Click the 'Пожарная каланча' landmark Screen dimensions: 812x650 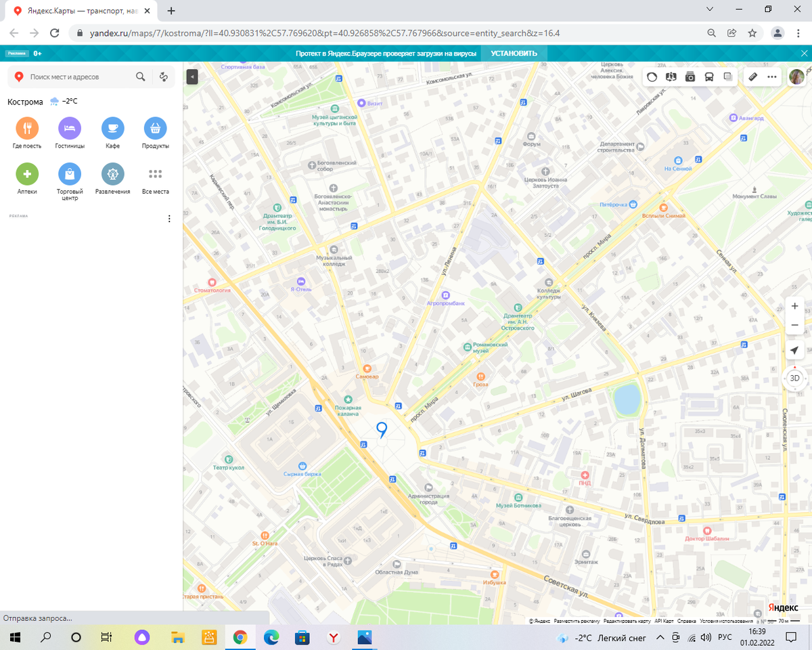click(x=349, y=401)
